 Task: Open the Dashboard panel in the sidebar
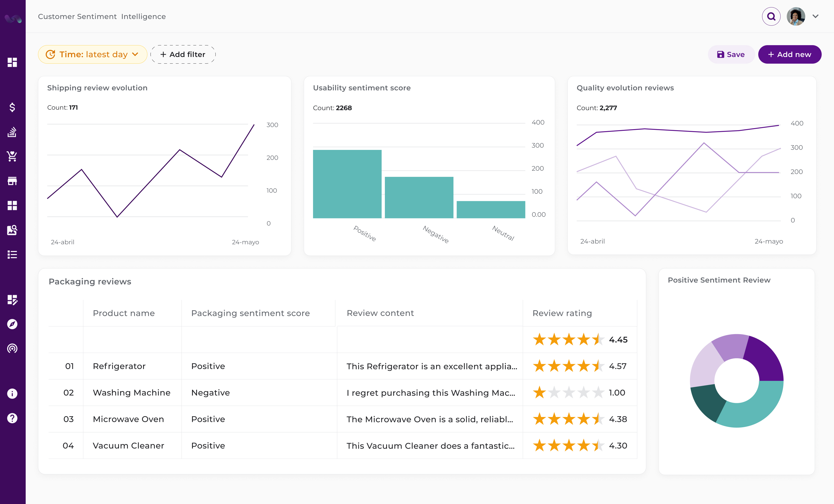pos(13,63)
